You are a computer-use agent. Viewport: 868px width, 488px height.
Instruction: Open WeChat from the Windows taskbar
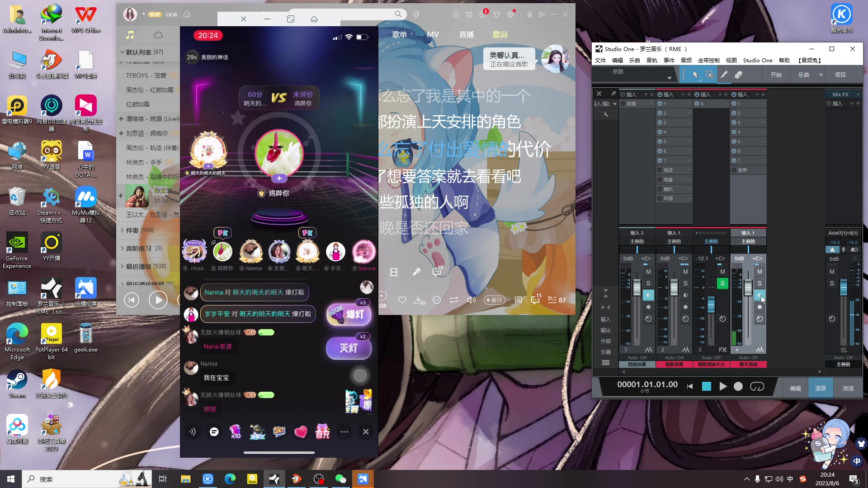point(340,479)
